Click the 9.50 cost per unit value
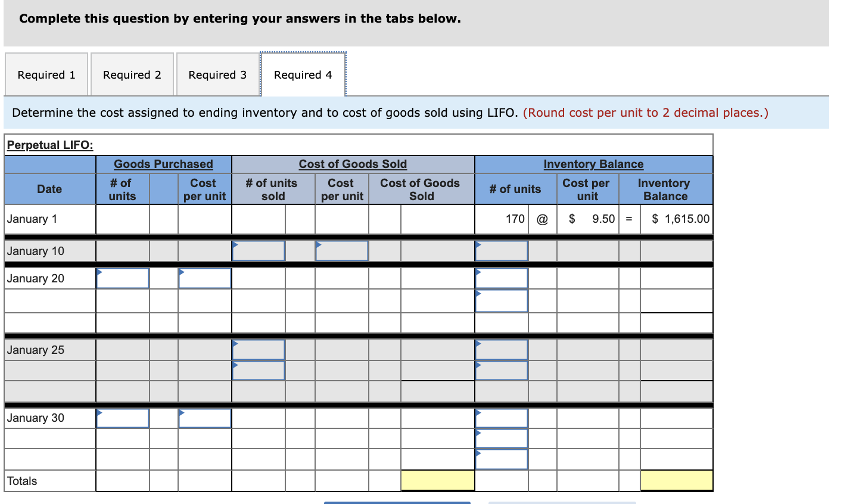 (603, 219)
